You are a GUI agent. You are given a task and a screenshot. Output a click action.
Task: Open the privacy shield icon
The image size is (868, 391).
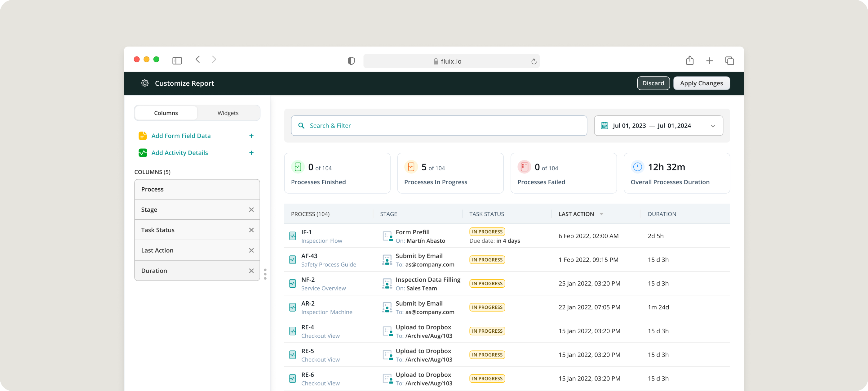pyautogui.click(x=351, y=61)
